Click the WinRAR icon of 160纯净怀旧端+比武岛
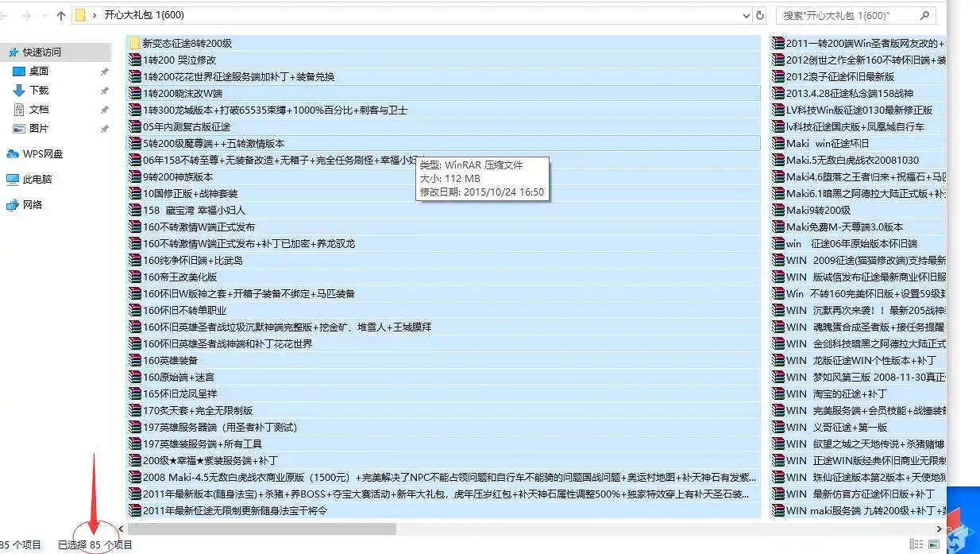The image size is (980, 554). coord(135,261)
